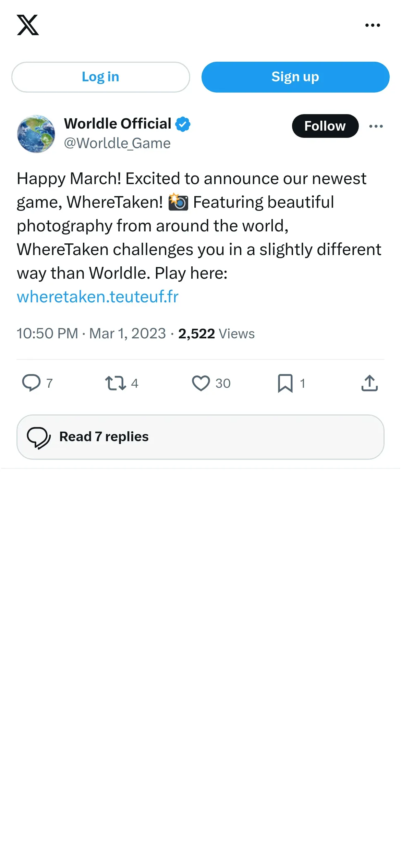Like the tweet with heart icon
This screenshot has height=868, width=401.
click(x=201, y=383)
